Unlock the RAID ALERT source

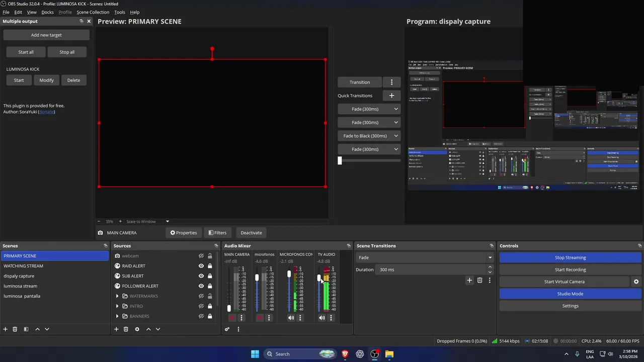[210, 266]
